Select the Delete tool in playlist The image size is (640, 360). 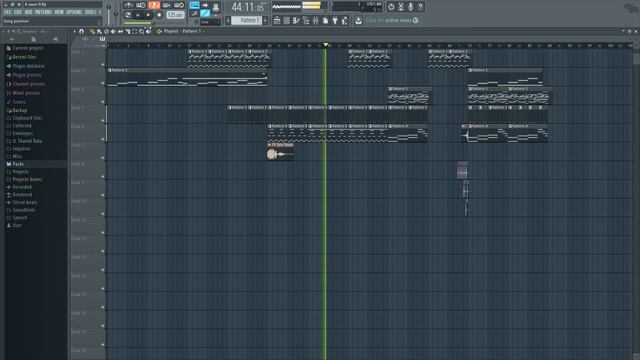pos(106,31)
